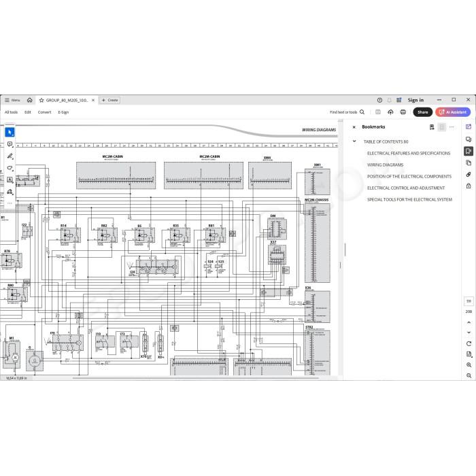The height and width of the screenshot is (476, 476).
Task: Open the Attachments paperclip icon
Action: tap(469, 174)
